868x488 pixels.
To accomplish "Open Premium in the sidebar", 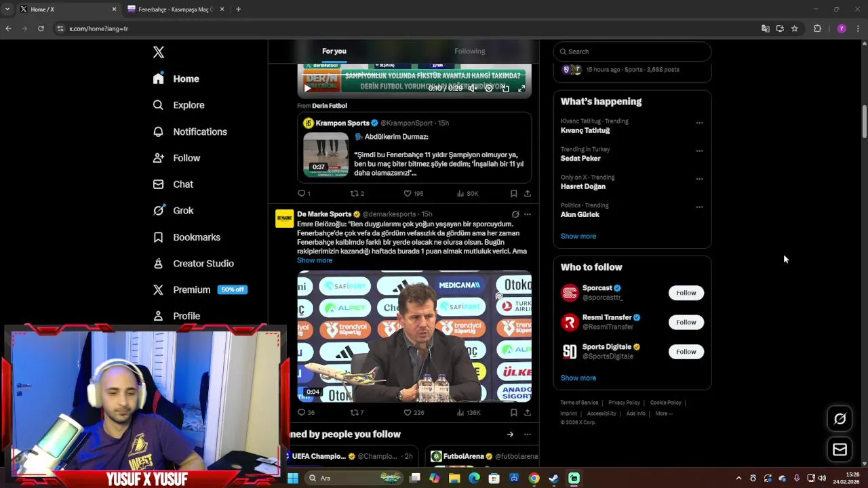I will 199,289.
